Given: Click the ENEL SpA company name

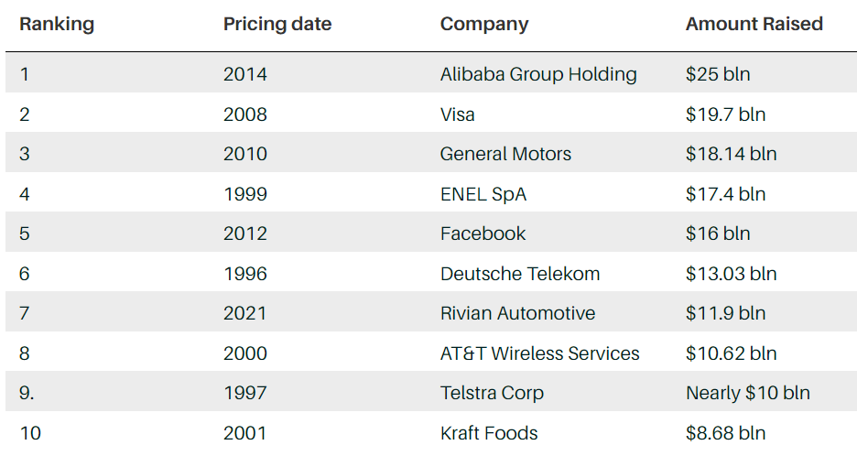Looking at the screenshot, I should pyautogui.click(x=483, y=194).
